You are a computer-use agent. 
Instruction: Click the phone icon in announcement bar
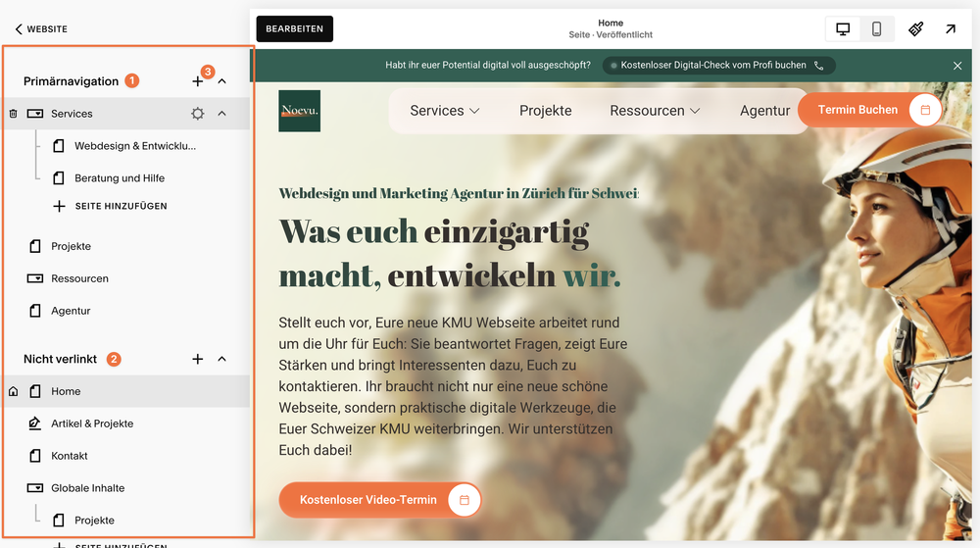818,66
